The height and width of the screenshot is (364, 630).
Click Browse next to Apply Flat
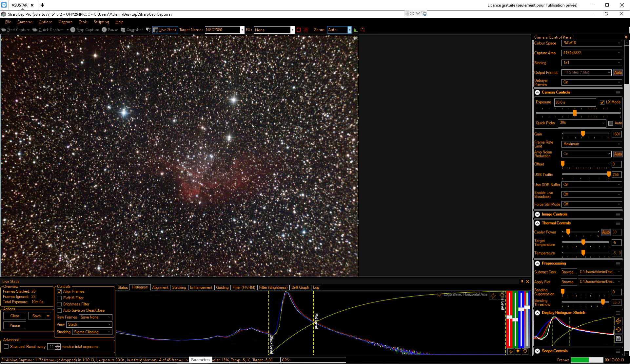coord(569,282)
